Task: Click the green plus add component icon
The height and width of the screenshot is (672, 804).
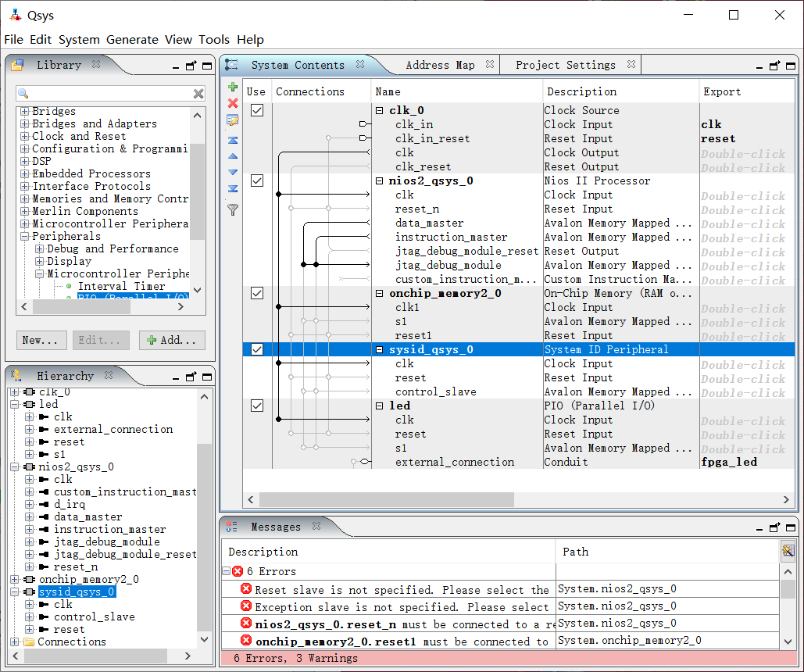Action: click(x=232, y=87)
